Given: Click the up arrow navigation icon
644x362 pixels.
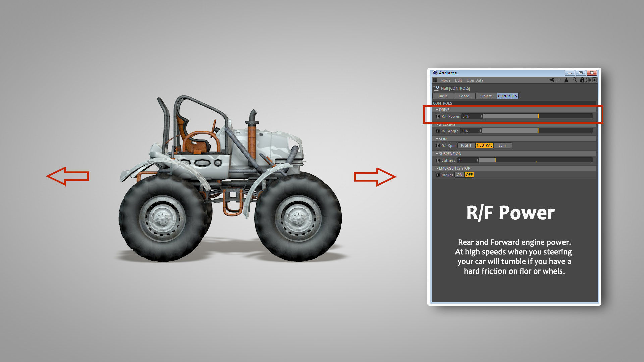Looking at the screenshot, I should coord(566,80).
